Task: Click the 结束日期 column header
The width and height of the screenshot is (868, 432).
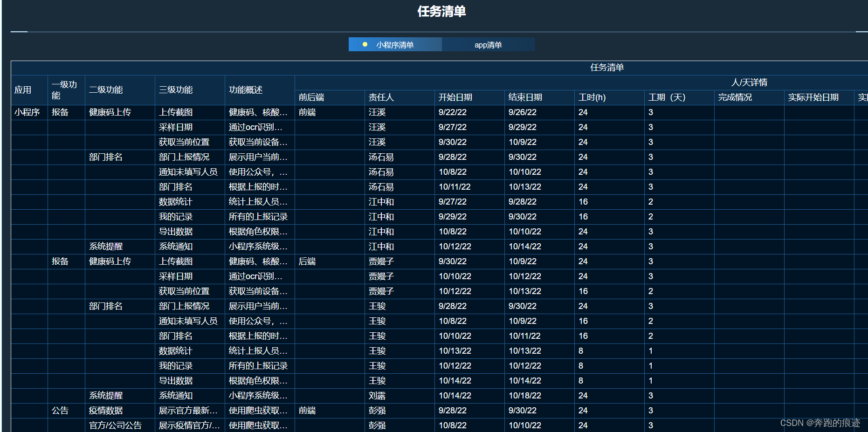Action: click(539, 97)
